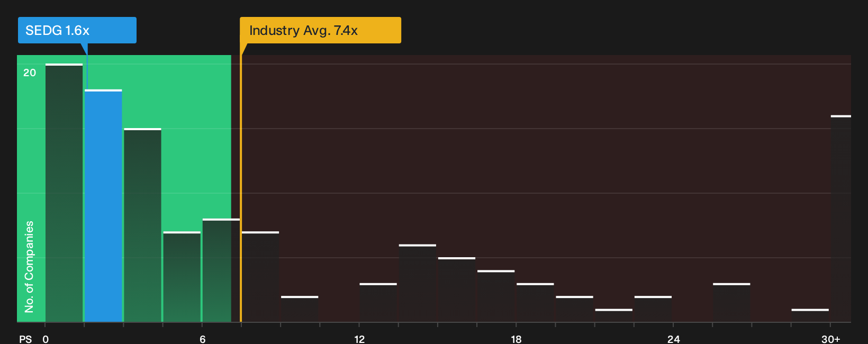Click the x-axis tick label '12'

point(359,339)
